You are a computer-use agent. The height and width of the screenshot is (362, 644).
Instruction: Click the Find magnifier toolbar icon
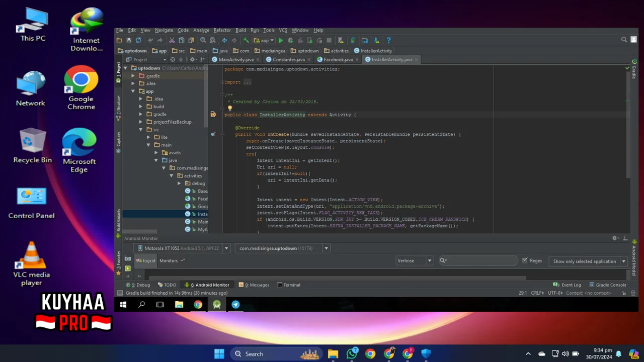coord(203,40)
